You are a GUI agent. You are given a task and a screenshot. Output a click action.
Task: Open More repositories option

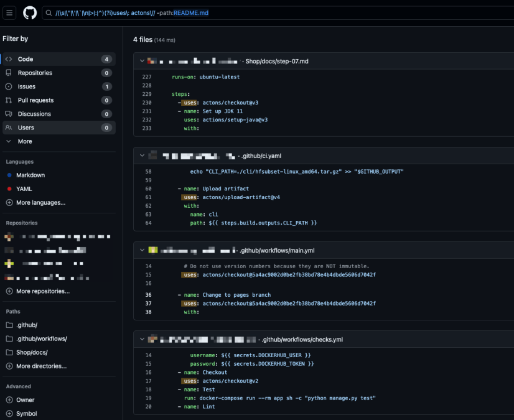coord(43,291)
